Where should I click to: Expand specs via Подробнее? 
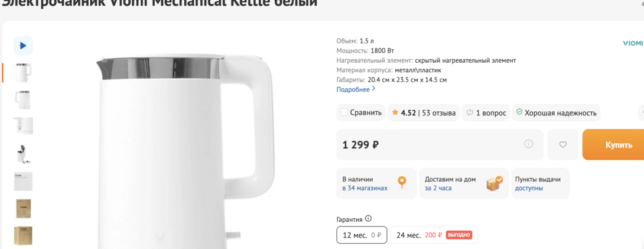tap(356, 89)
